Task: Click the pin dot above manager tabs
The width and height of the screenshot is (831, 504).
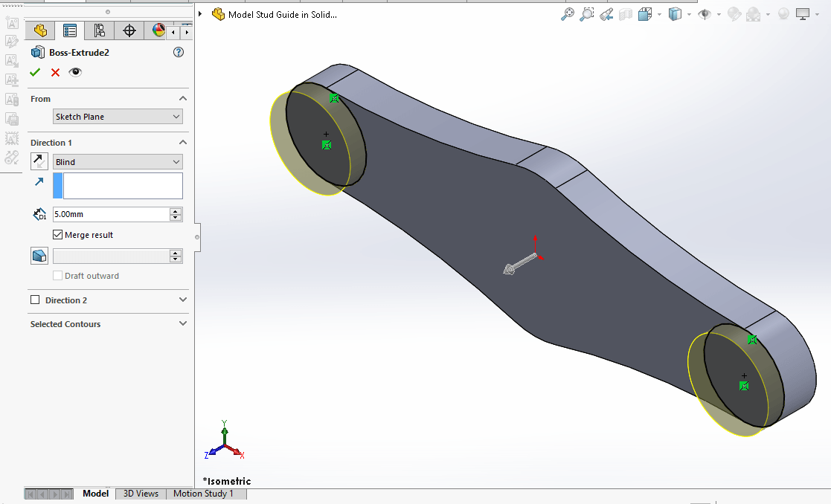Action: 108,12
